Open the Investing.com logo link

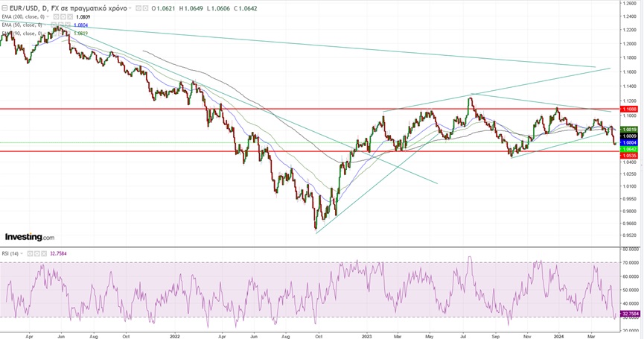click(30, 237)
